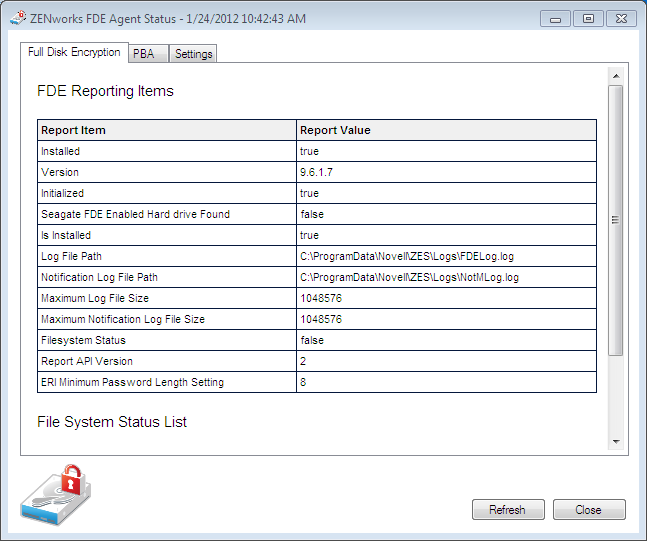The image size is (647, 541).
Task: Click the 'Filesystem Status' label
Action: [x=83, y=340]
